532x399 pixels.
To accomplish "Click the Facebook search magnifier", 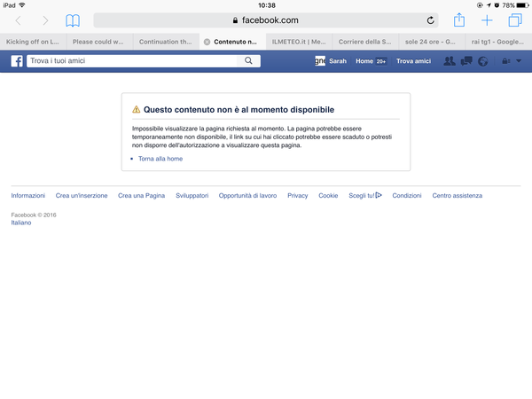I will pyautogui.click(x=249, y=61).
